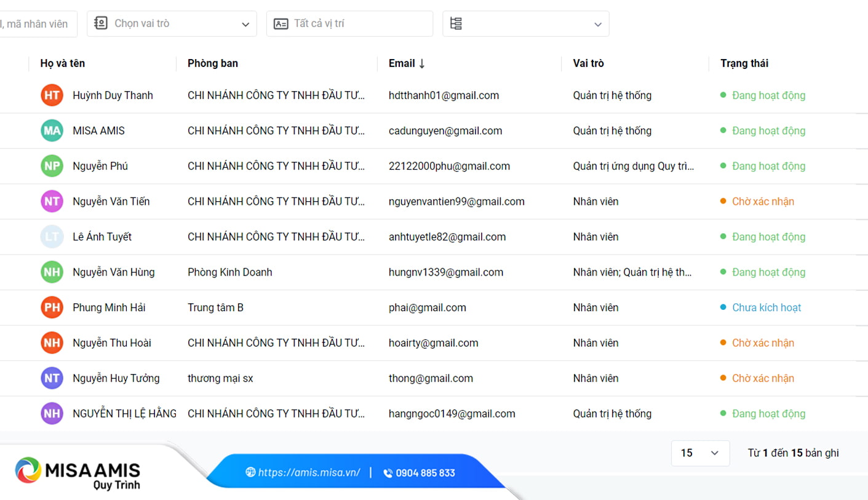Click the NT avatar of Nguyễn Huy Tưởng

coord(52,378)
